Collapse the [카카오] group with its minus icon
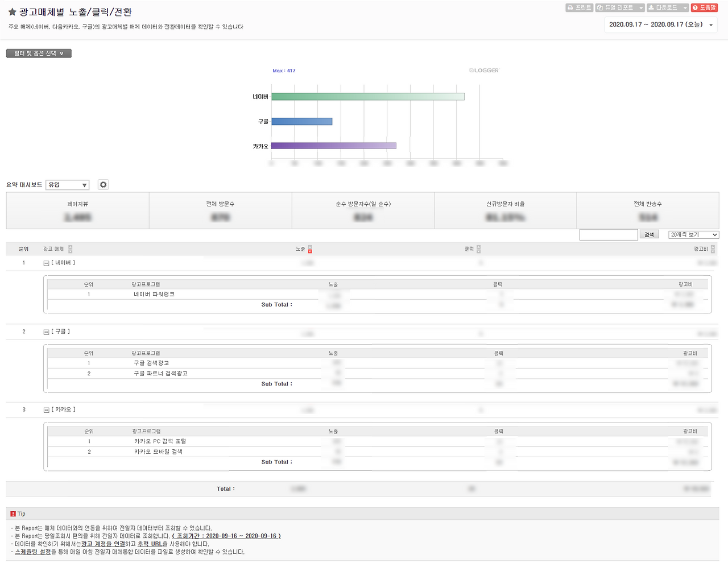This screenshot has width=728, height=563. (x=45, y=409)
